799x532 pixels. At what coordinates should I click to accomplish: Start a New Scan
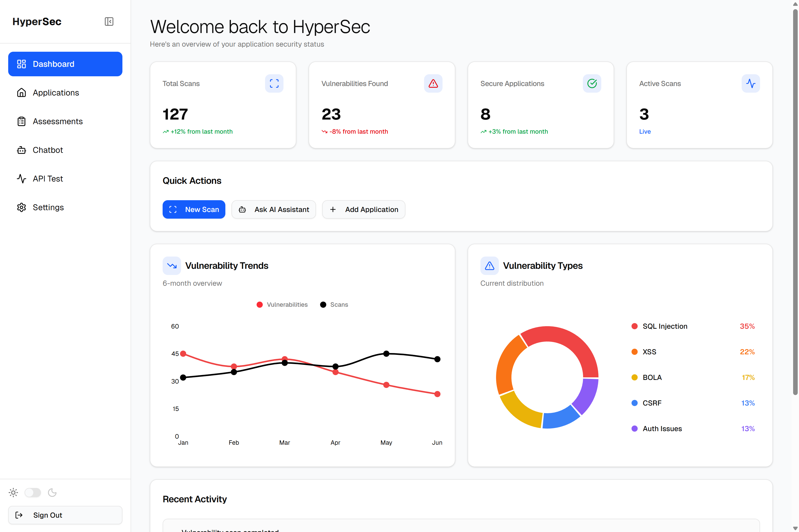click(x=194, y=209)
